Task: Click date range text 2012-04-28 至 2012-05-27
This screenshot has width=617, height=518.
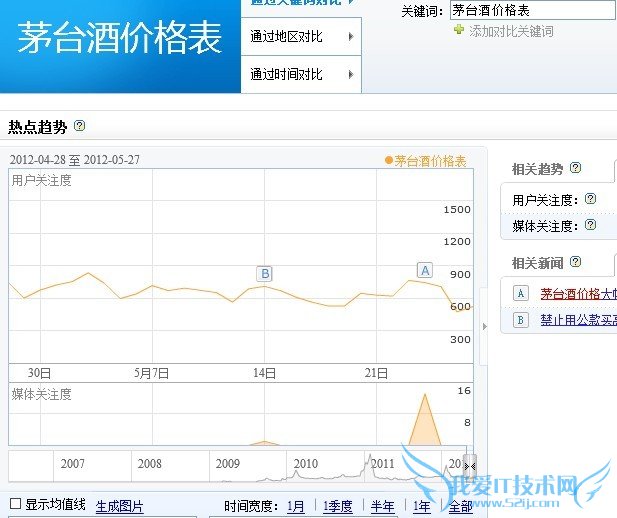Action: tap(74, 160)
